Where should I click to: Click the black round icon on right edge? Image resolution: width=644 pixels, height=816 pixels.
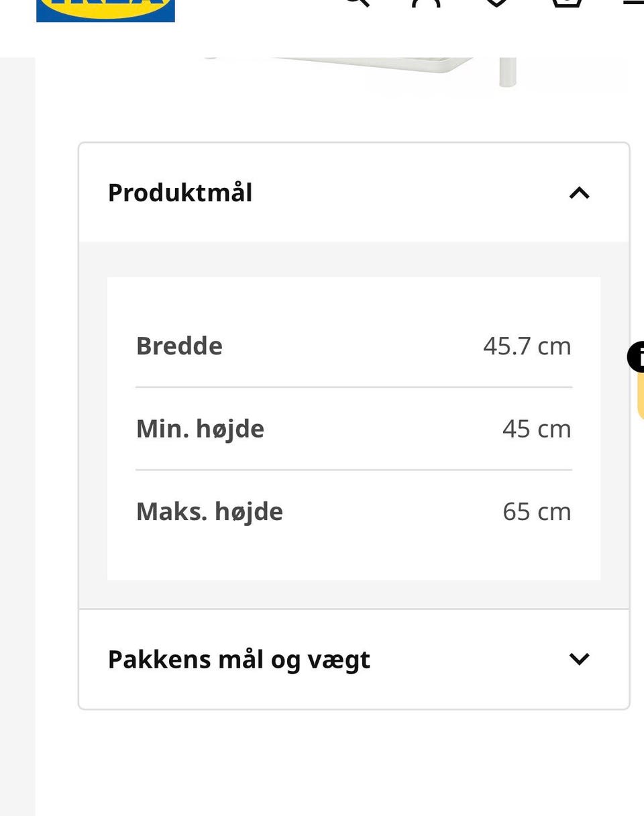pyautogui.click(x=636, y=357)
